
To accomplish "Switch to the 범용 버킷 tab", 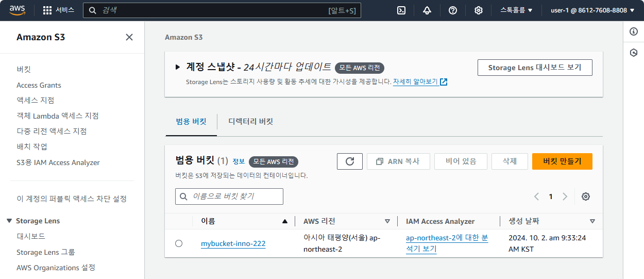I will coord(191,122).
